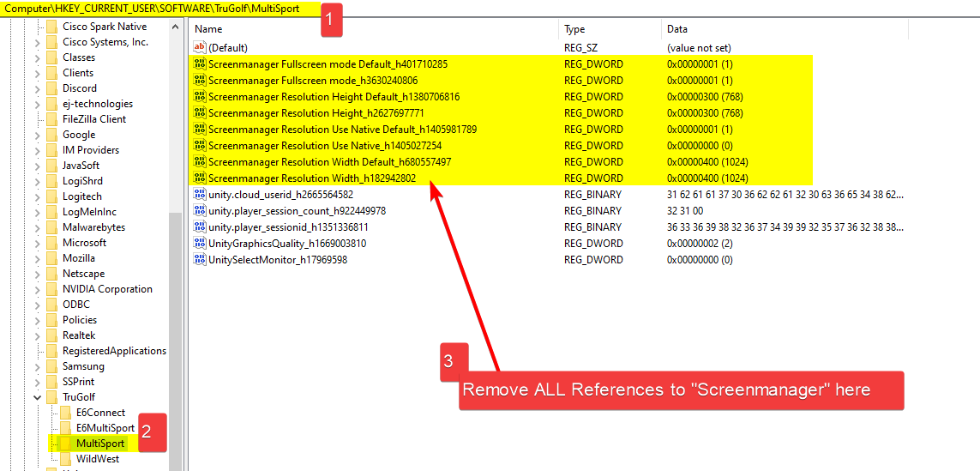
Task: Click icon of Screenmanager Resolution Use Native_h1405027254
Action: tap(200, 145)
